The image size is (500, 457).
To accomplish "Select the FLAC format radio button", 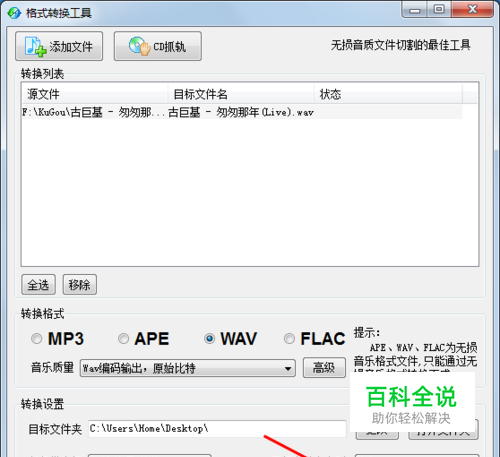I will pyautogui.click(x=289, y=339).
